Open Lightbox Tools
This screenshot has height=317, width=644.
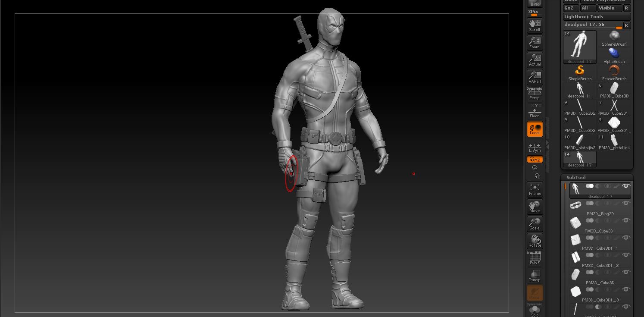[x=597, y=17]
